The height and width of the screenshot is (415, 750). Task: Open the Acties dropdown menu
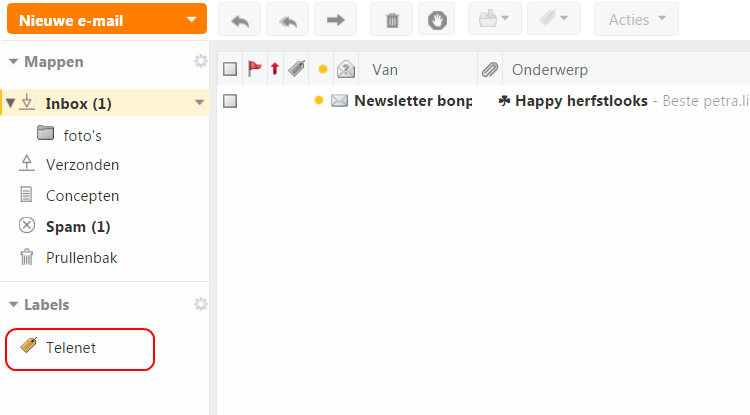(636, 19)
